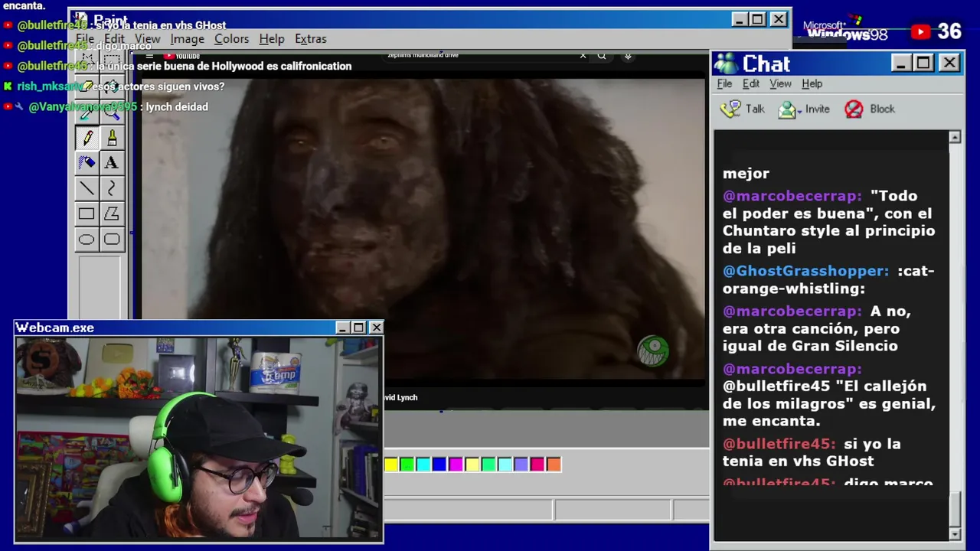Image resolution: width=980 pixels, height=551 pixels.
Task: Open the Edit menu in Paint
Action: [x=114, y=39]
